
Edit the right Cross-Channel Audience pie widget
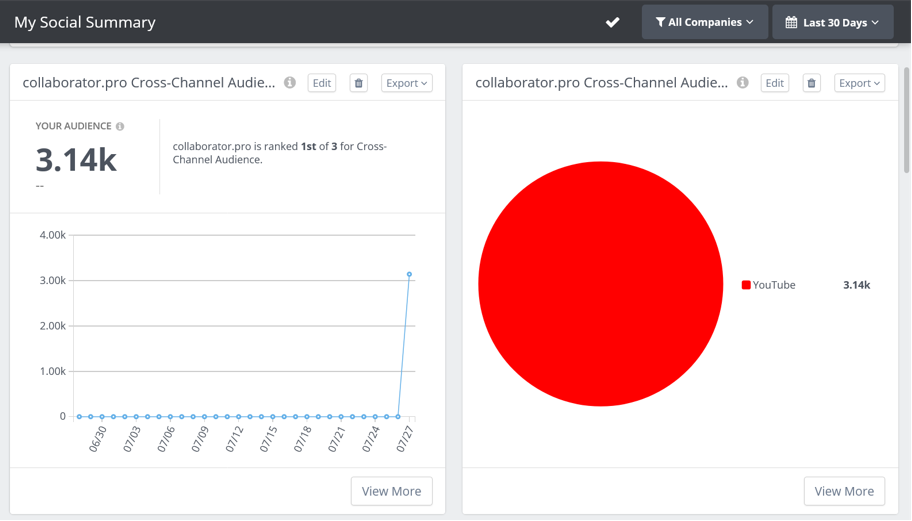pos(775,83)
